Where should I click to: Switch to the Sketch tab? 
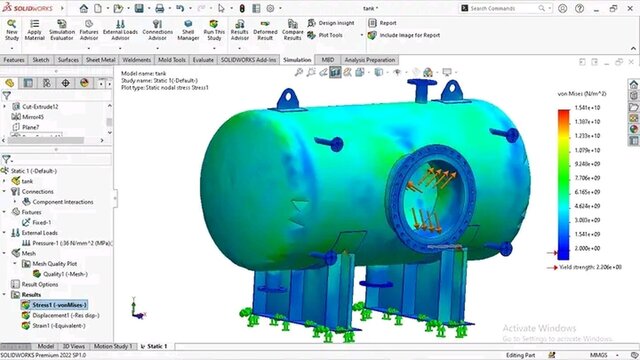41,60
